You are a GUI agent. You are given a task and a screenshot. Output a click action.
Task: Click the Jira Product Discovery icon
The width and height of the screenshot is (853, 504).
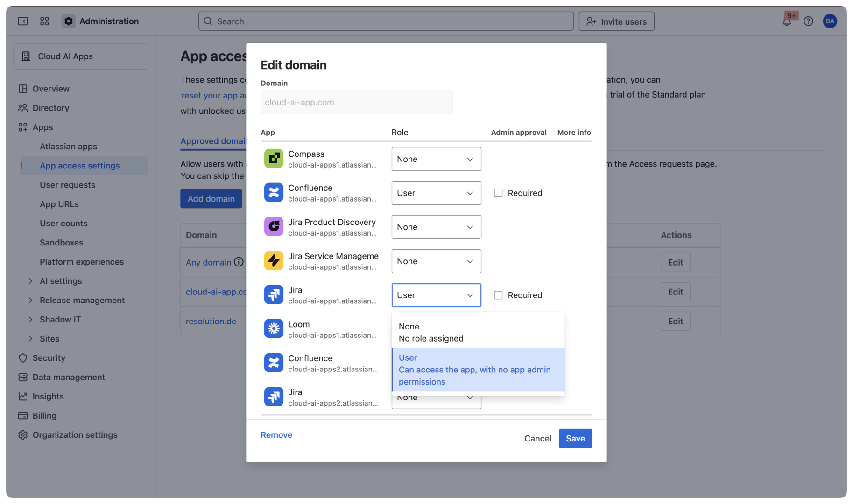[x=274, y=227]
